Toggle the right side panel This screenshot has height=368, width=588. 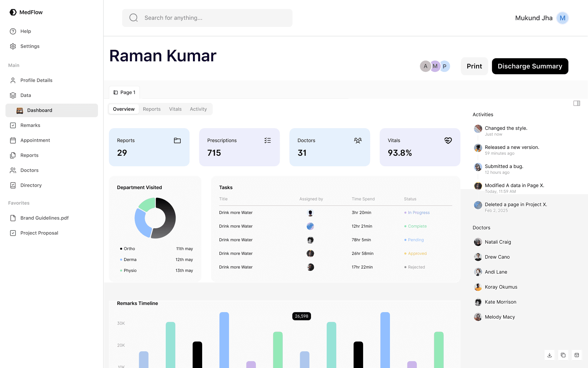(x=576, y=103)
